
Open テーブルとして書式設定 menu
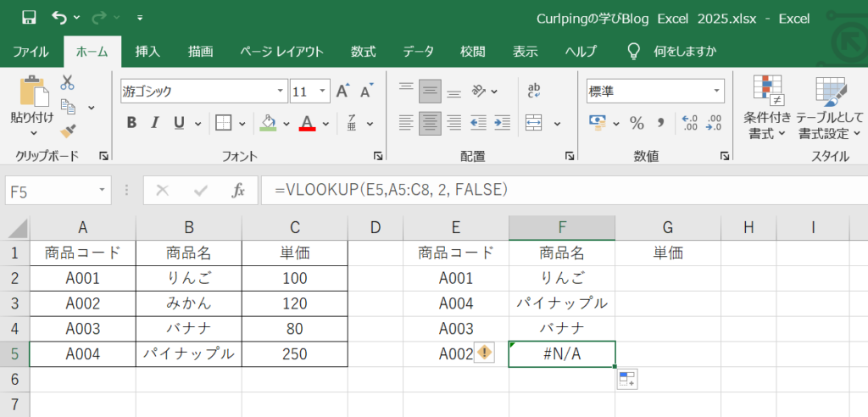pos(829,108)
